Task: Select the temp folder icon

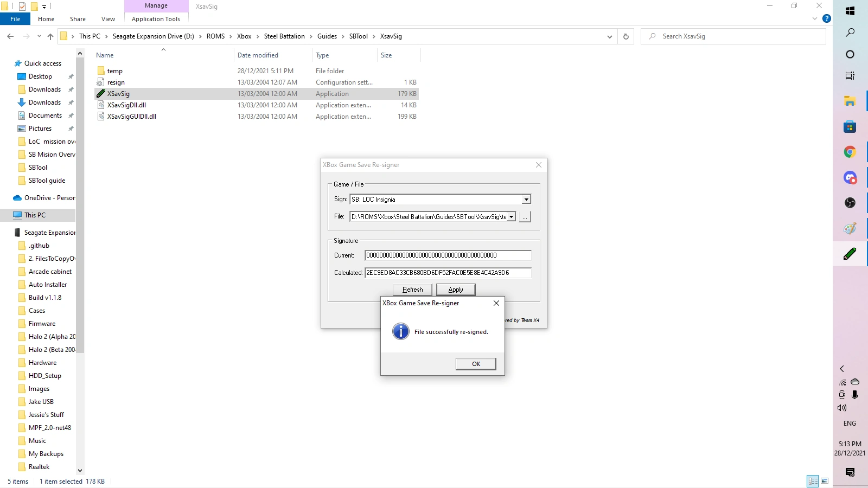Action: (x=101, y=71)
